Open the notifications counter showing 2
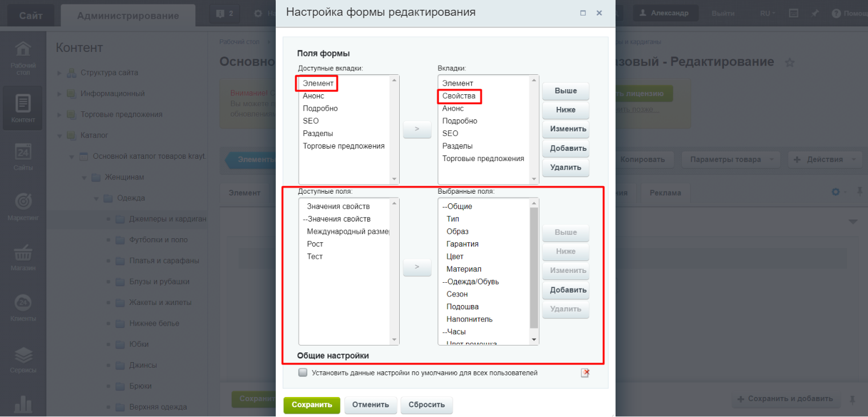This screenshot has width=868, height=417. coord(224,13)
